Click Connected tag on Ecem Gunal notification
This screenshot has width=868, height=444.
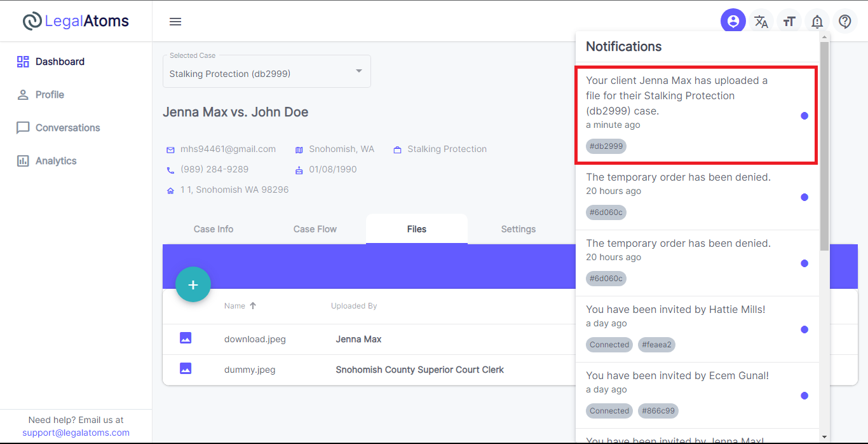[609, 411]
